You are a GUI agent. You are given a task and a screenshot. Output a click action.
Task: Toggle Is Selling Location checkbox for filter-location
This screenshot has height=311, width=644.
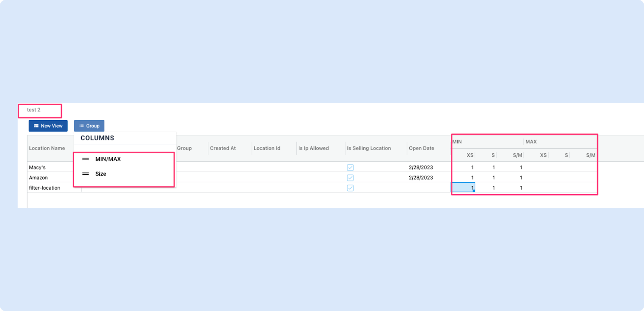(x=350, y=188)
